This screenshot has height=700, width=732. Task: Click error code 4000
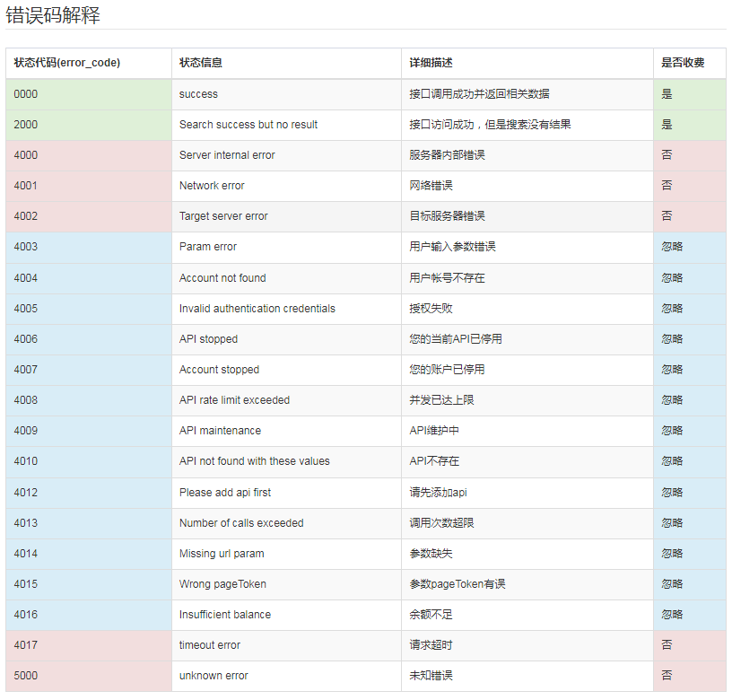tap(26, 155)
